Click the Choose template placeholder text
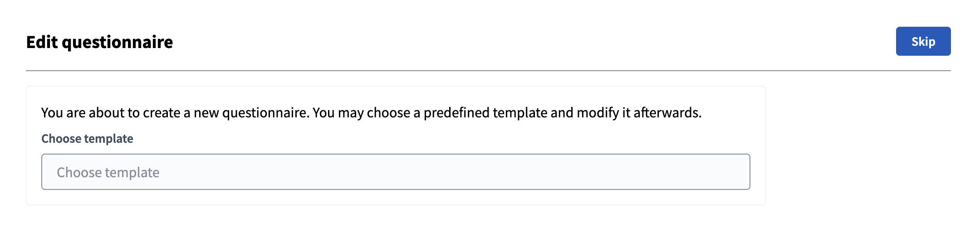This screenshot has height=242, width=980. click(x=108, y=172)
